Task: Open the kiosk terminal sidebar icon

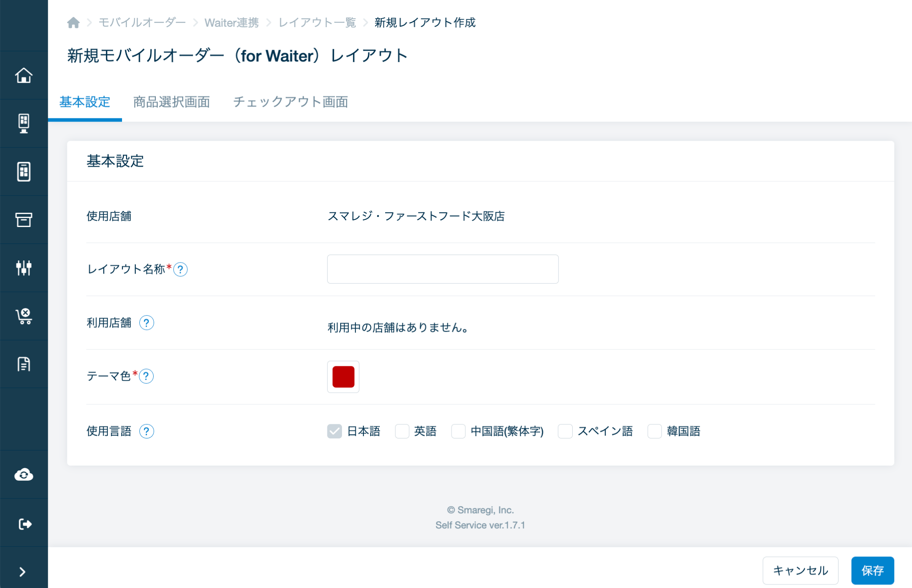Action: (x=24, y=123)
